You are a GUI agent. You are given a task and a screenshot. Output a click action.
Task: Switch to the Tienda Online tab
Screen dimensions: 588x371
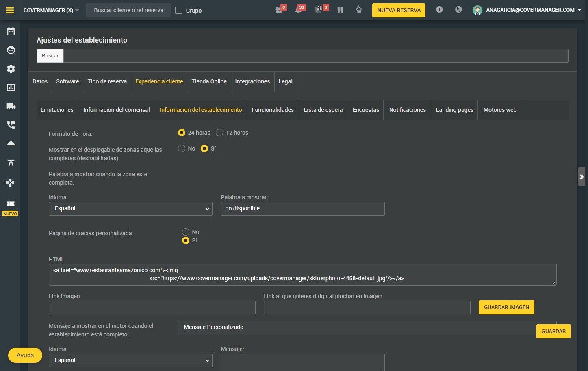click(x=209, y=81)
